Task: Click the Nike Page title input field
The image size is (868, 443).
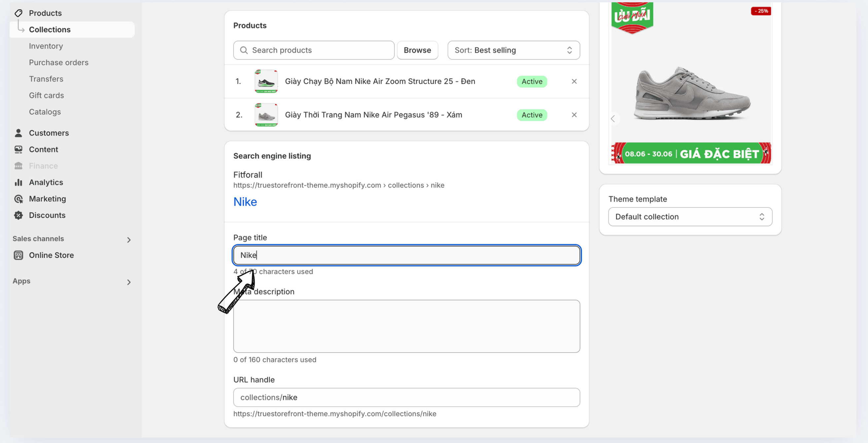Action: (406, 255)
